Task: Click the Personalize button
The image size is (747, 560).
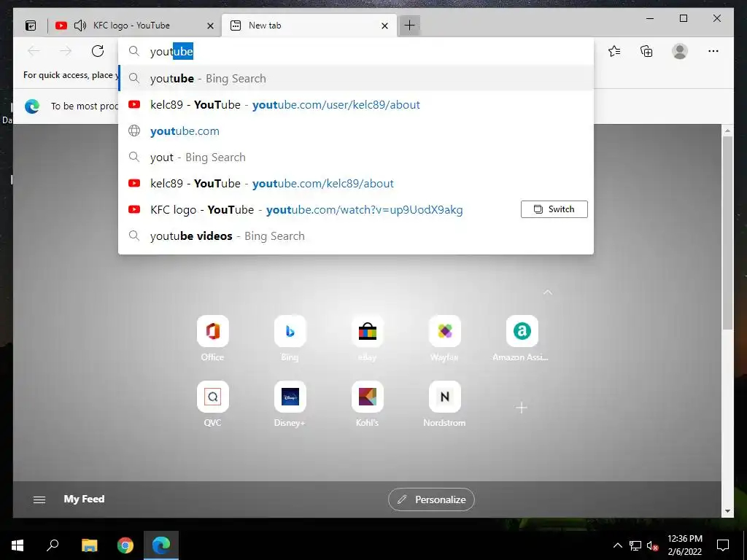Action: pyautogui.click(x=431, y=499)
